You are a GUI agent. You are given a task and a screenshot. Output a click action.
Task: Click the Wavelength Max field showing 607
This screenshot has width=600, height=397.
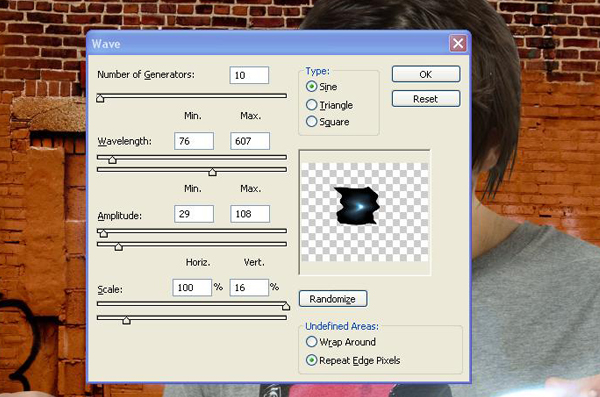coord(250,141)
